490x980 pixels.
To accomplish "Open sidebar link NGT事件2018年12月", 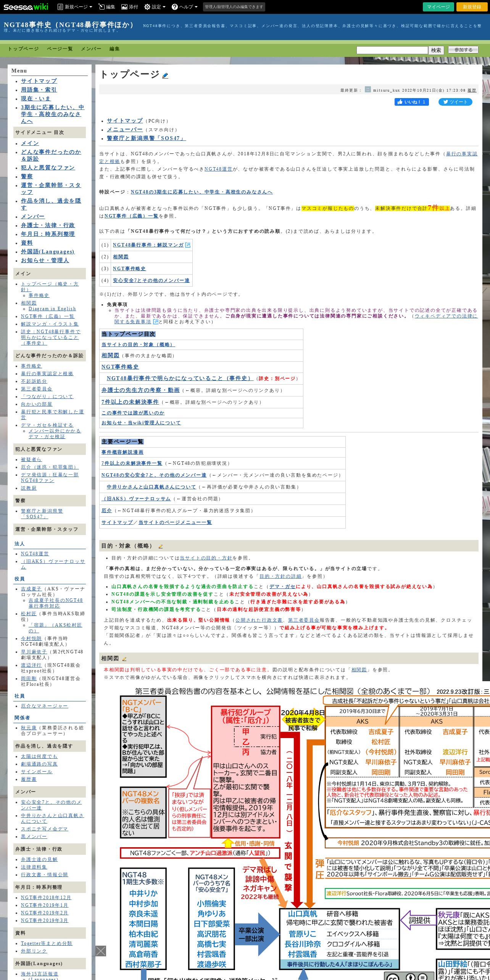I will pos(46,898).
